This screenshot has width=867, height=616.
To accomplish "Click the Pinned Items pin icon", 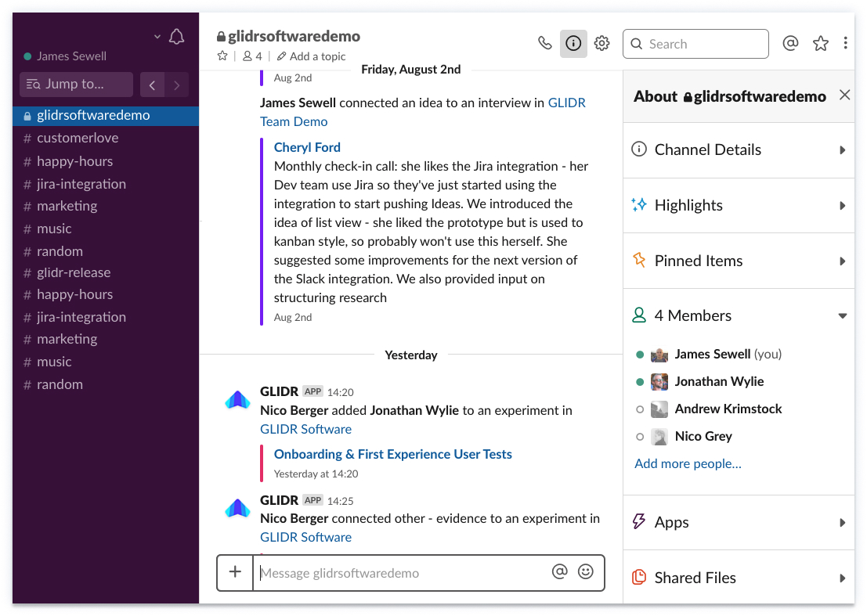I will pyautogui.click(x=638, y=260).
